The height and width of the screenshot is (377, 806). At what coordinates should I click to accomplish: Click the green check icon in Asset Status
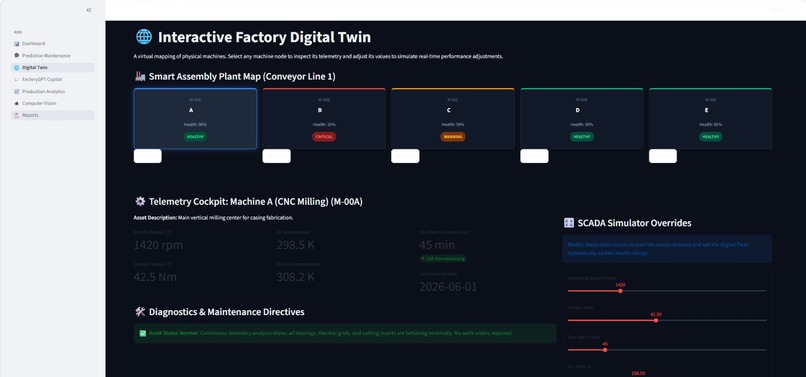[x=143, y=333]
